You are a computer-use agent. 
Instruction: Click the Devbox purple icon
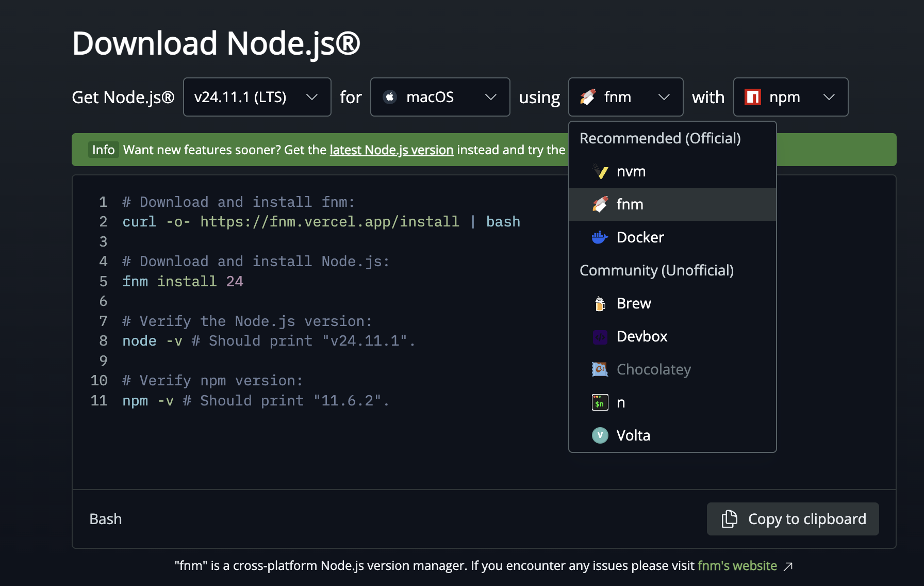pyautogui.click(x=600, y=336)
